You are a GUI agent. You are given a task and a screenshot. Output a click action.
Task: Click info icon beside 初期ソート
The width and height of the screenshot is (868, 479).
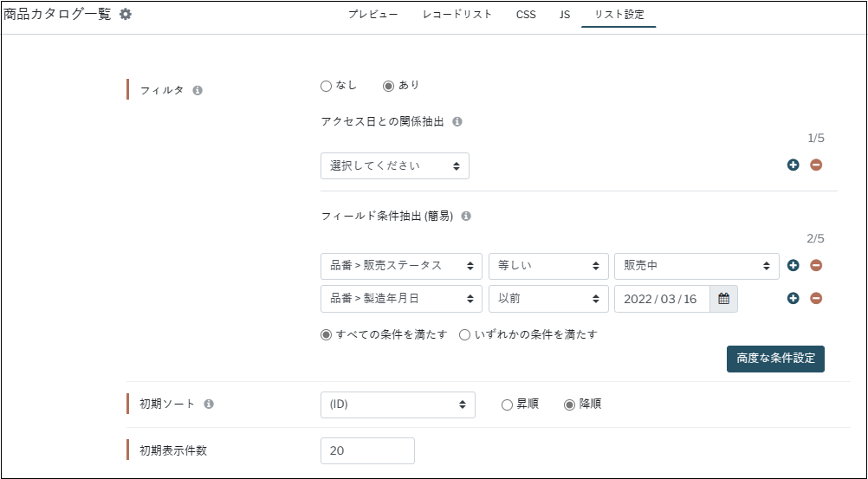click(x=209, y=405)
